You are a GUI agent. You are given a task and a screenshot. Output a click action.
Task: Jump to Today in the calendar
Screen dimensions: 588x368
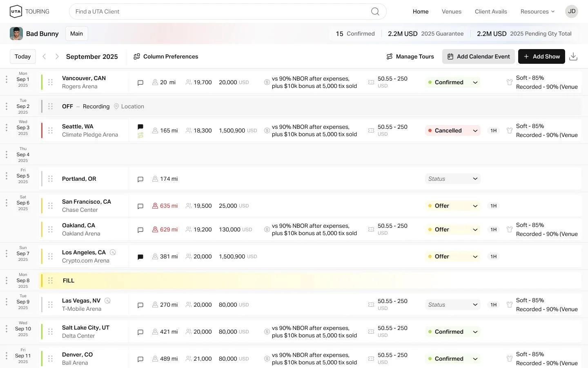click(23, 56)
